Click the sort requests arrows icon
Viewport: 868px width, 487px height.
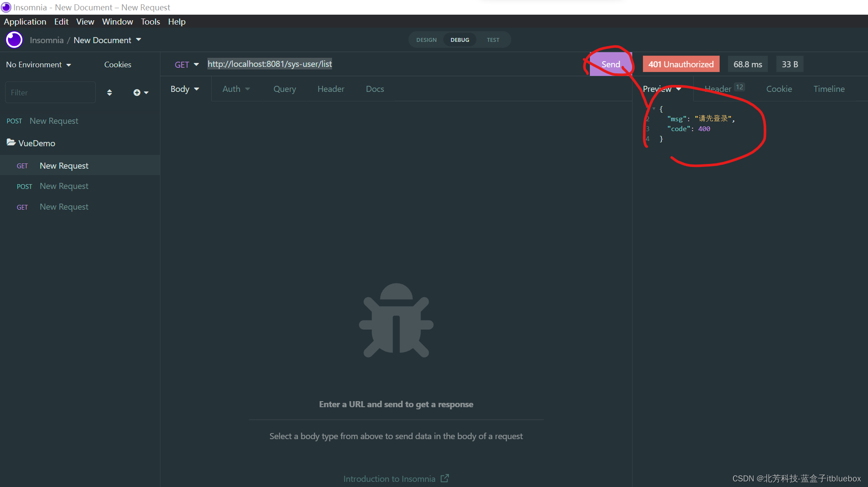point(110,93)
